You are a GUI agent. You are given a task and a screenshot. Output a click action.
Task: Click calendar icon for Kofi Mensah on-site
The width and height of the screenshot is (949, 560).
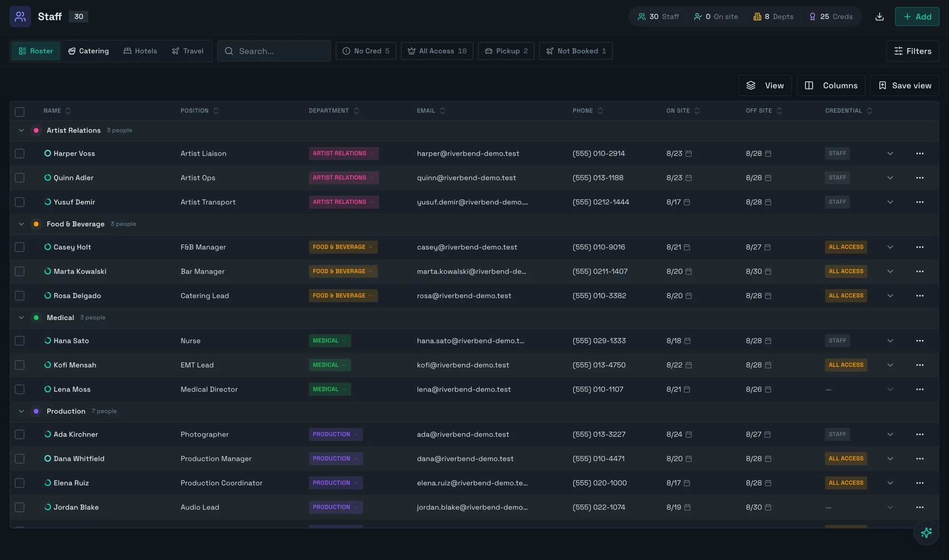click(x=688, y=365)
